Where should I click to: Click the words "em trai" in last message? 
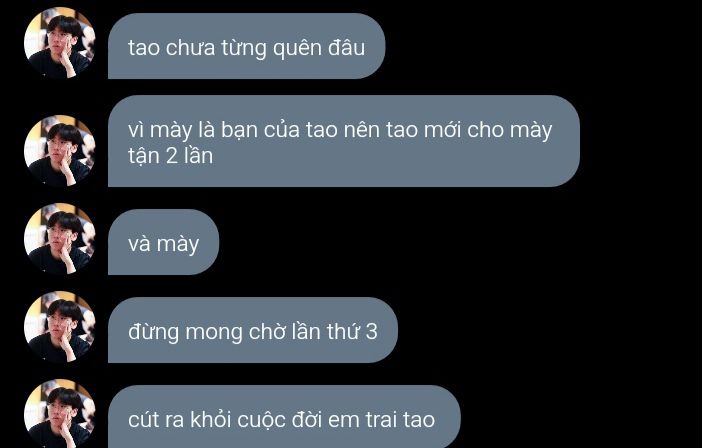(363, 420)
